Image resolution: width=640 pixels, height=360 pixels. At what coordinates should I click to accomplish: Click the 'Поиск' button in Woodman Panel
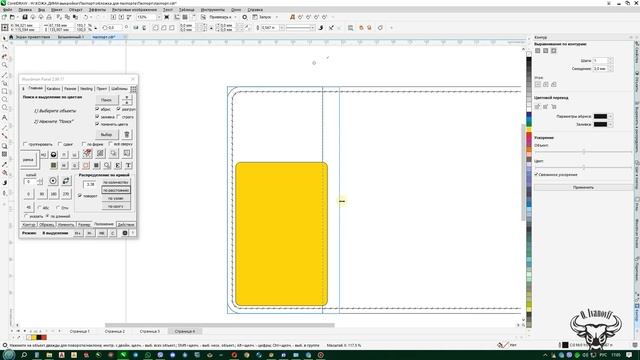coord(107,100)
